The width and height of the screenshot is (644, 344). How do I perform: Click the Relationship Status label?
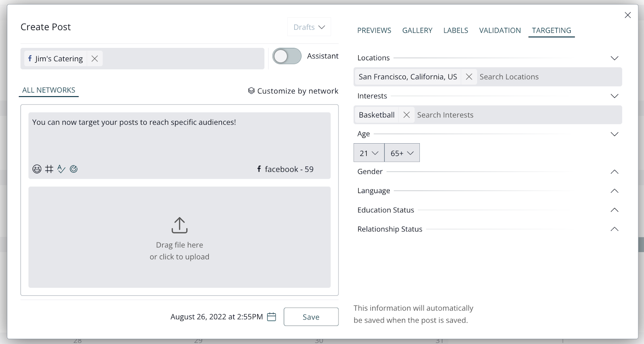coord(390,229)
